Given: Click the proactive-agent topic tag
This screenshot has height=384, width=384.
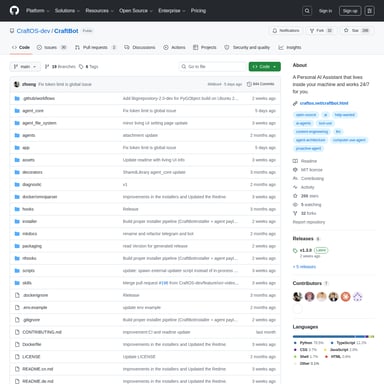Looking at the screenshot, I should pos(308,148).
